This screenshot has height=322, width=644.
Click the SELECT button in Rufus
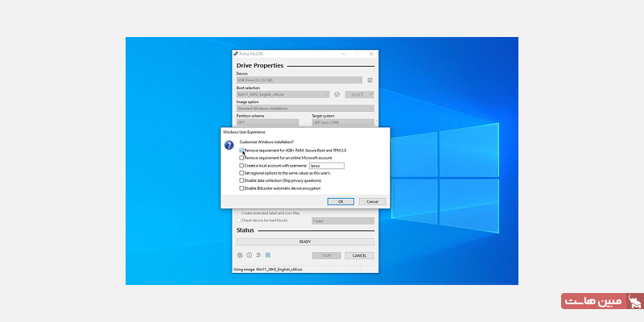[357, 94]
